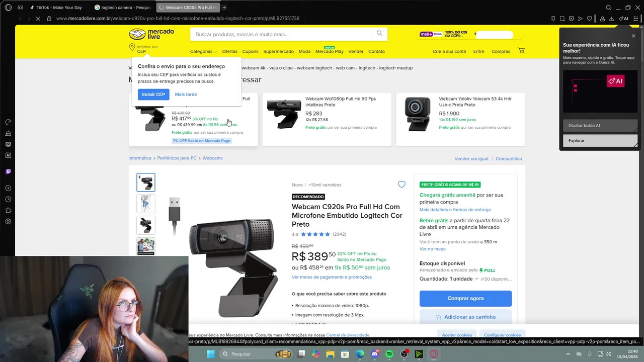Open Vender menu item
This screenshot has height=362, width=644.
point(356,51)
